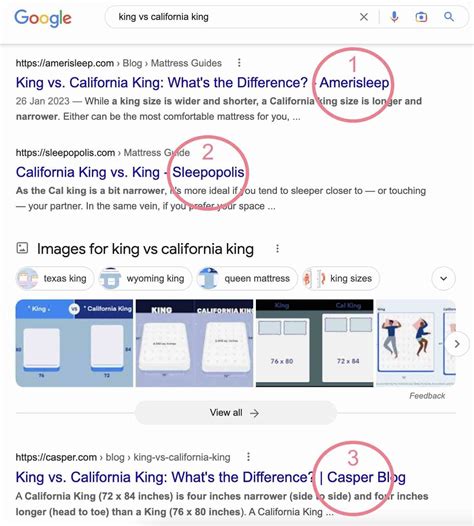The width and height of the screenshot is (474, 526).
Task: Show next images with right arrow
Action: coord(457,344)
